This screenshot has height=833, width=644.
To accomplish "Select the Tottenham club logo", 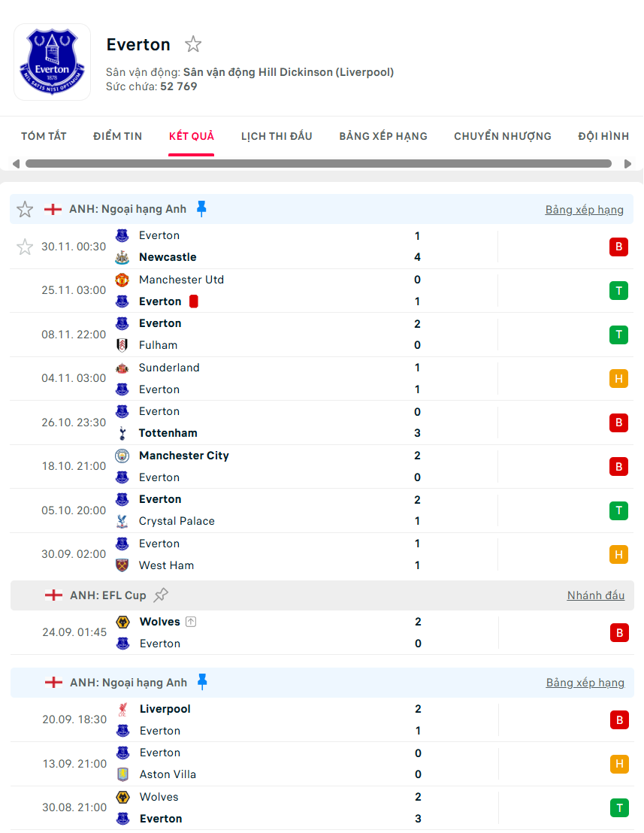I will pyautogui.click(x=122, y=433).
